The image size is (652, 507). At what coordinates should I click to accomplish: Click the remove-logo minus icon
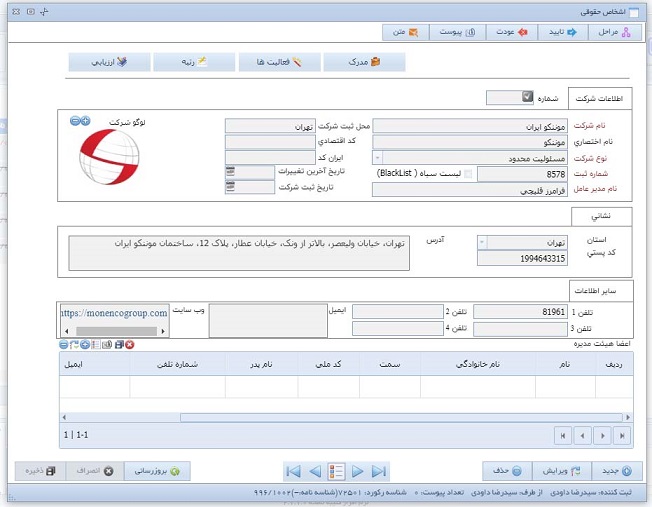(75, 121)
